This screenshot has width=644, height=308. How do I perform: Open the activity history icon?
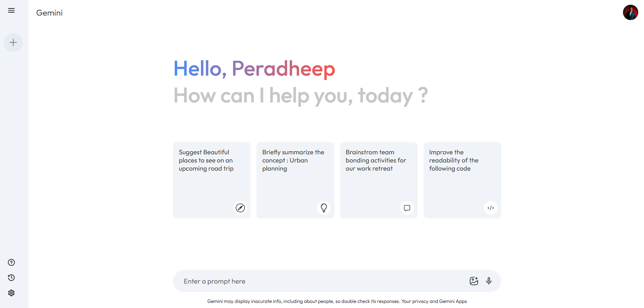click(x=11, y=278)
